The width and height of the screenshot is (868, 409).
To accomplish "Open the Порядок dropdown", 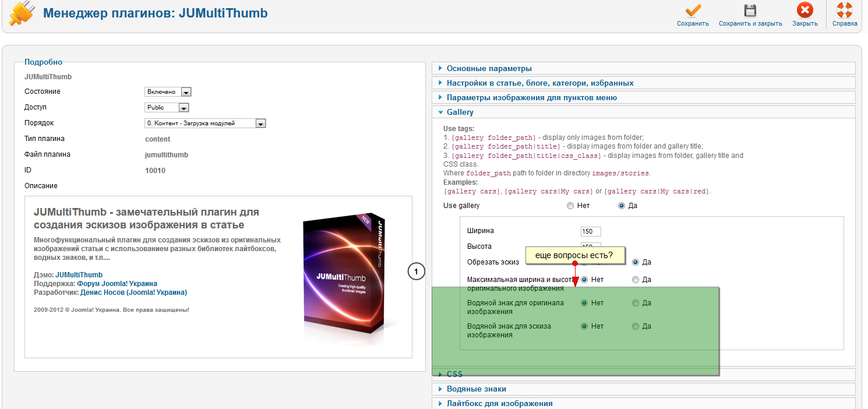I will click(205, 124).
